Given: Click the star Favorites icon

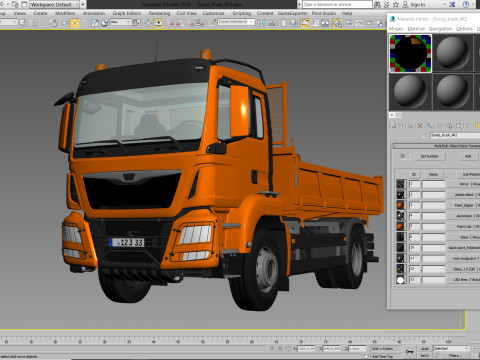Looking at the screenshot, I should (x=396, y=4).
